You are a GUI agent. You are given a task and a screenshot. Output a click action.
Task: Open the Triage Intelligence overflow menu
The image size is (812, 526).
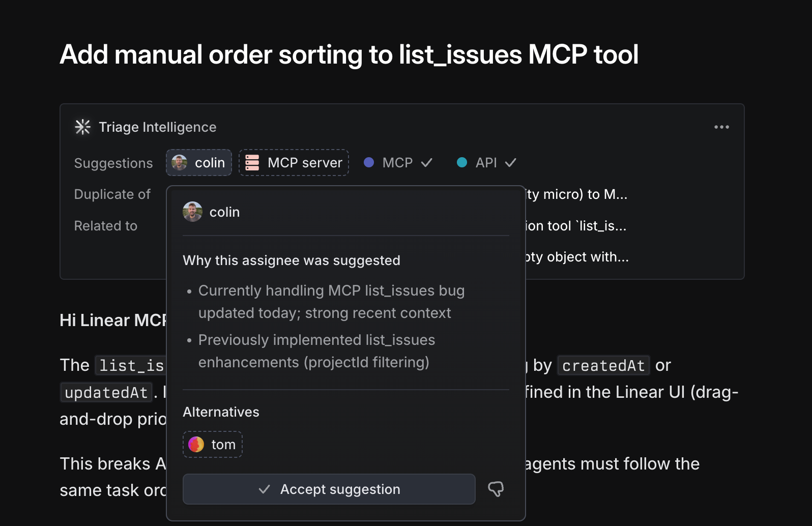721,127
